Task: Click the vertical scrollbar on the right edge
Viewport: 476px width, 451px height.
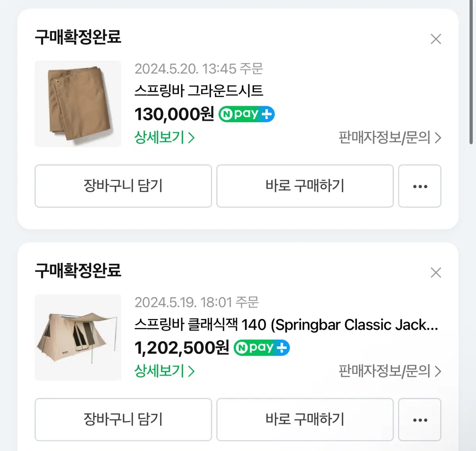Action: pos(471,71)
